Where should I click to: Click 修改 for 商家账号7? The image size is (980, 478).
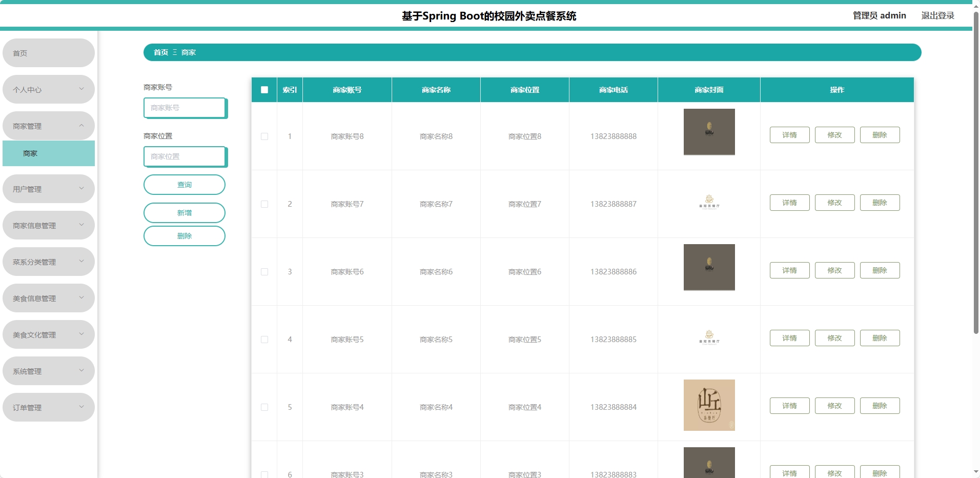(x=835, y=203)
